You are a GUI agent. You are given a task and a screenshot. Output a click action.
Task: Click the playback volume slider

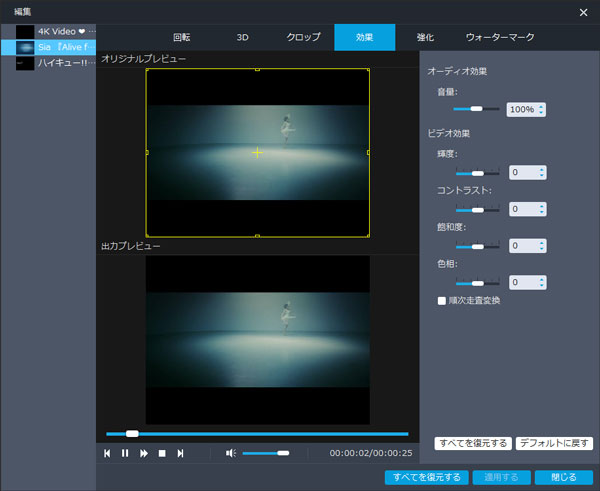tap(266, 453)
